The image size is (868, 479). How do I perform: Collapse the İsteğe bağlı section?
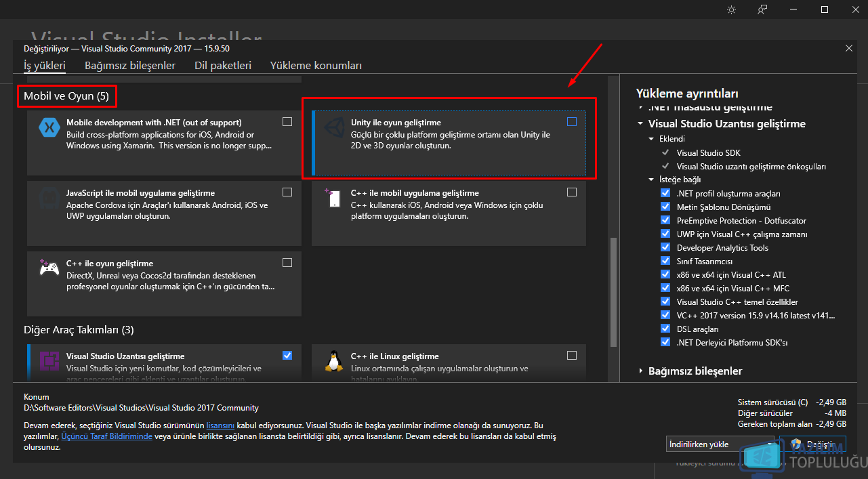651,180
